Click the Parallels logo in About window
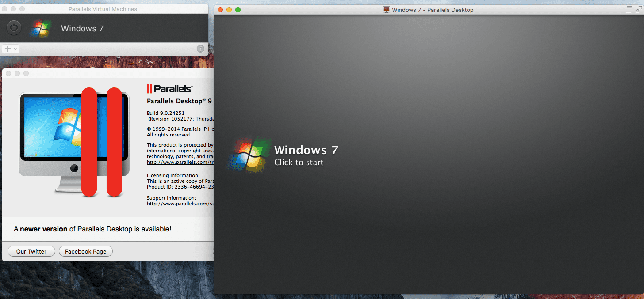 point(169,89)
